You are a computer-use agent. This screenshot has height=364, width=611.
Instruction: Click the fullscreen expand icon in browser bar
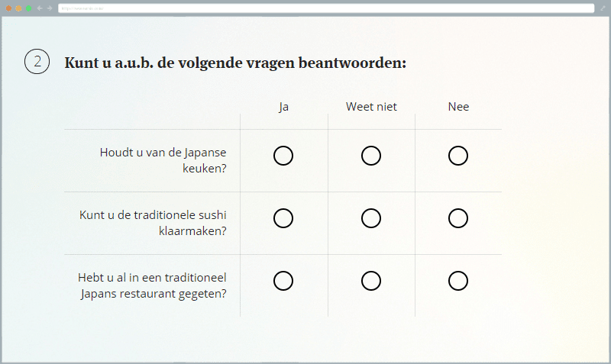point(602,8)
